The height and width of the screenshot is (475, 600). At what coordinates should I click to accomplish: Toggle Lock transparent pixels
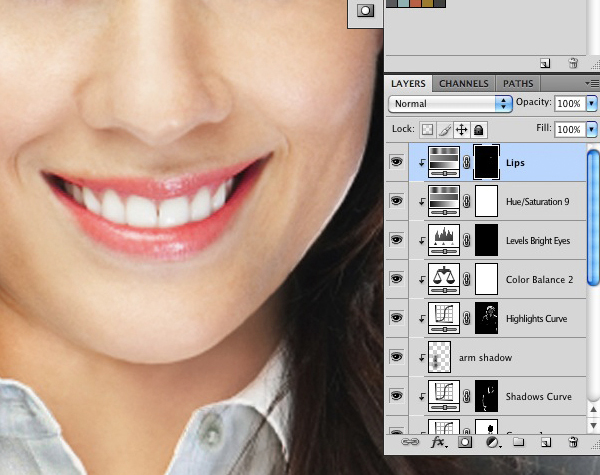[427, 130]
